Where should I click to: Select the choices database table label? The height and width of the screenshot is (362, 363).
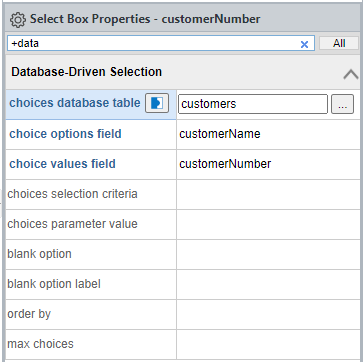(x=75, y=103)
